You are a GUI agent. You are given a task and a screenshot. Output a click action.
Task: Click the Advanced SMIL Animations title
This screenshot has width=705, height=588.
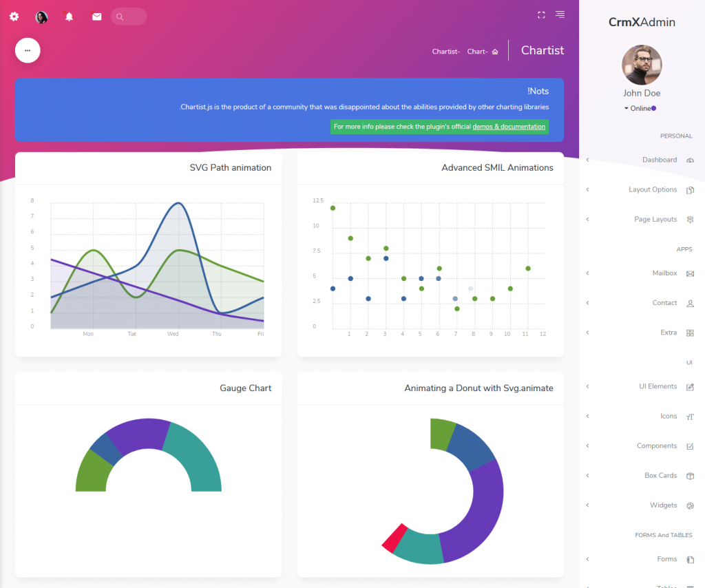tap(497, 168)
